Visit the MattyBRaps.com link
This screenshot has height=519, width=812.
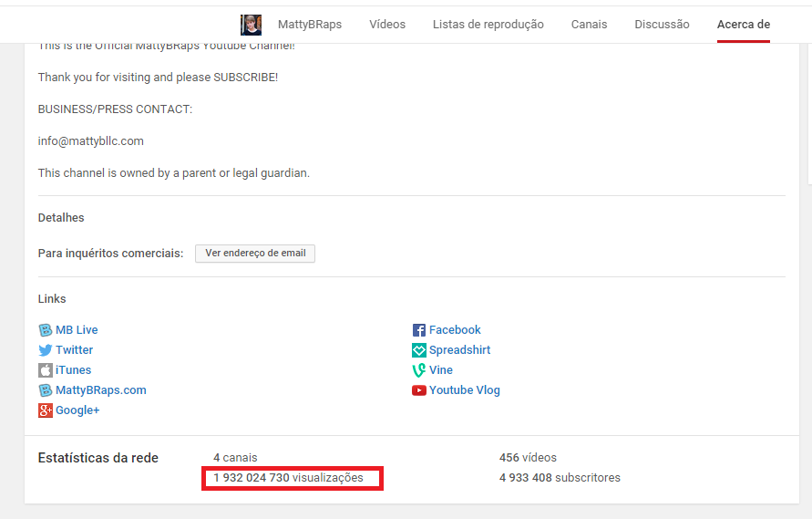coord(101,389)
